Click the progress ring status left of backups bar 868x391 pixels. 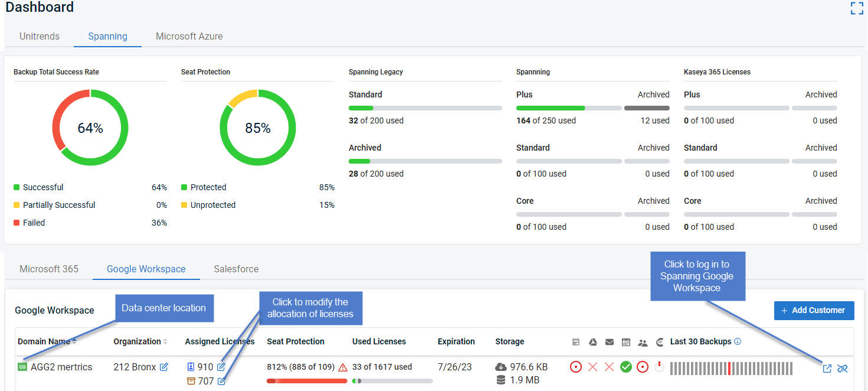pyautogui.click(x=659, y=367)
